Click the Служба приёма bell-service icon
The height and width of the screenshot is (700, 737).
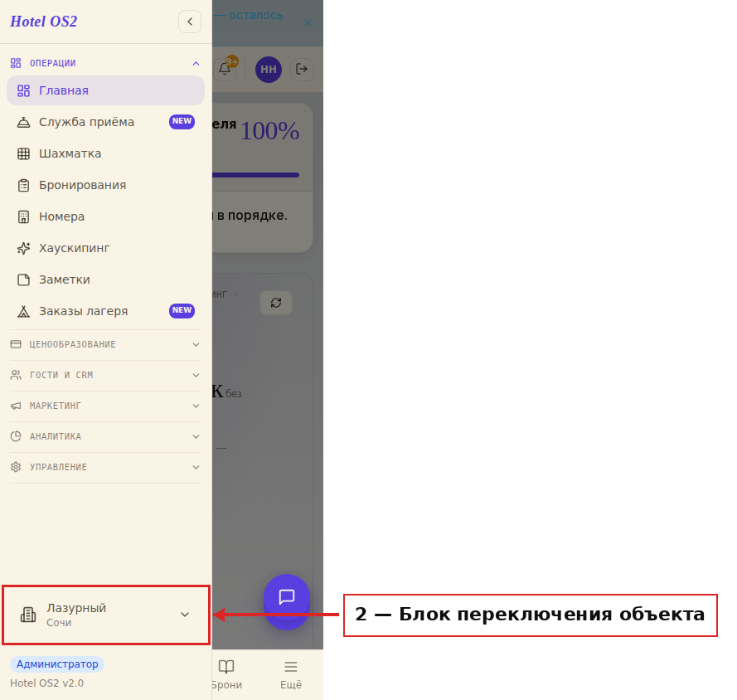click(23, 122)
